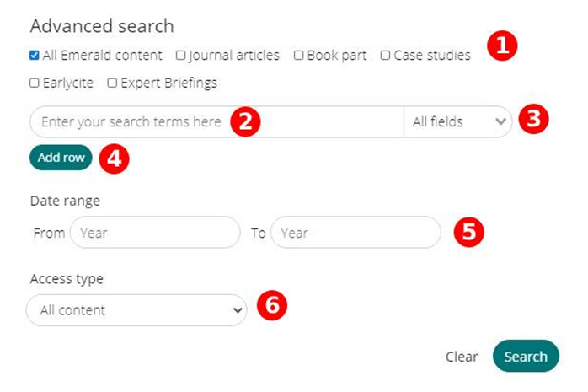Image resolution: width=588 pixels, height=392 pixels.
Task: Select the Earlycite checkbox
Action: click(x=35, y=83)
